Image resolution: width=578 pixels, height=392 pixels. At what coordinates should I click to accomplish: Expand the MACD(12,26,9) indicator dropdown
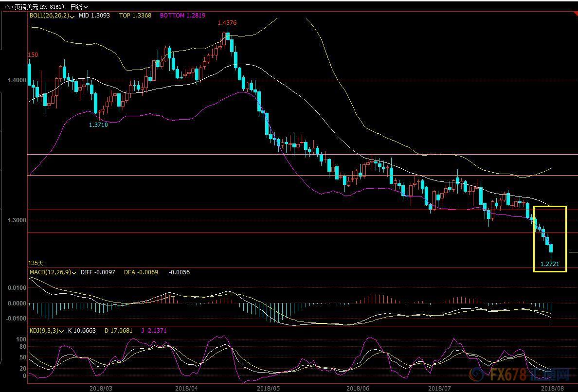(74, 272)
